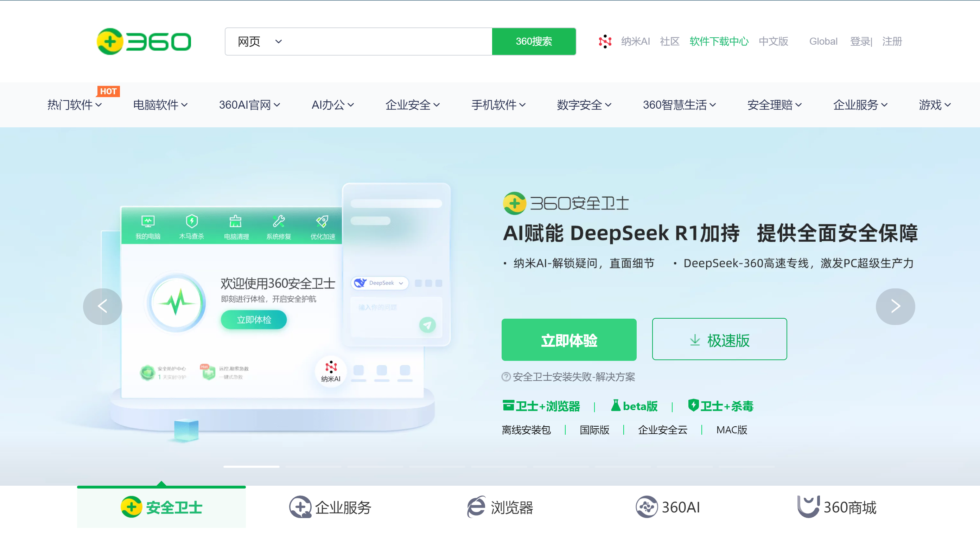Expand the 手机软件 menu
980x536 pixels.
[x=498, y=104]
